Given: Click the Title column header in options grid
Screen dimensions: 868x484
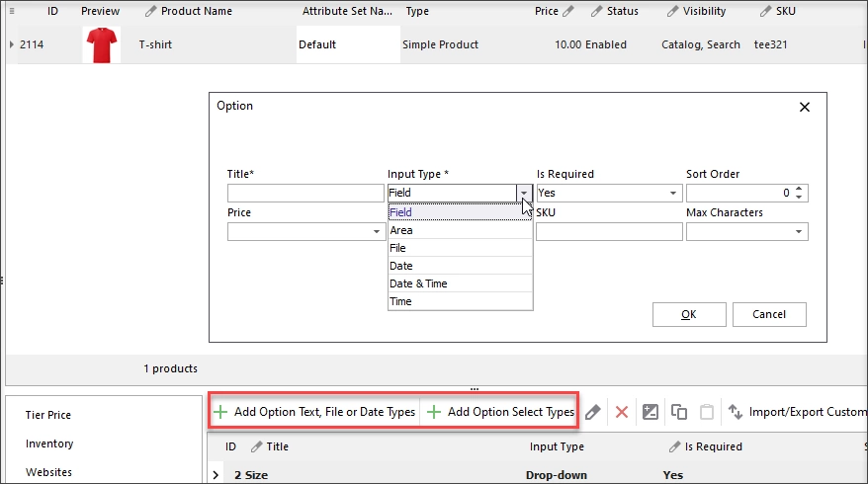Looking at the screenshot, I should [278, 446].
